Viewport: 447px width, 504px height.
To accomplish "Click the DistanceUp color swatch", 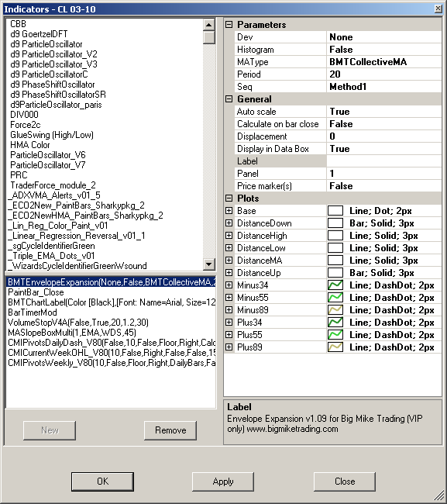I will point(335,273).
